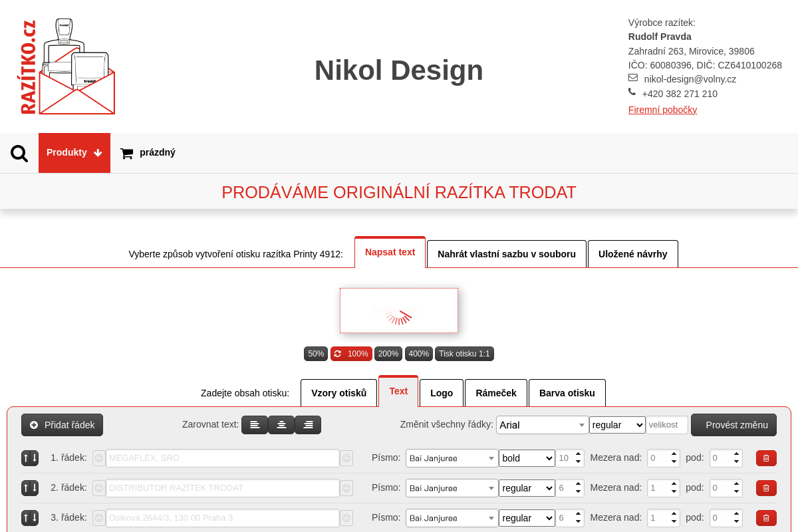798x532 pixels.
Task: Click the Razítko.cz logo
Action: point(67,66)
